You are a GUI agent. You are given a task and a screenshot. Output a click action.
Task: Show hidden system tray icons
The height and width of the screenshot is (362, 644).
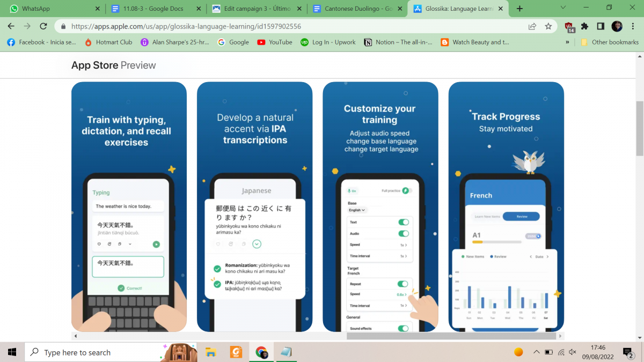[536, 352]
